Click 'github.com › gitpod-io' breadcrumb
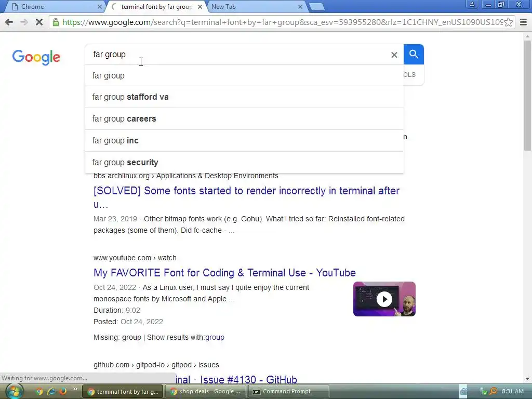Screen dimensions: 532x399 tap(156, 365)
